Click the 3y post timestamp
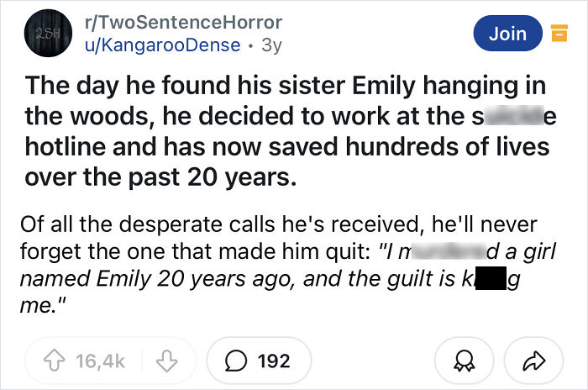 271,45
